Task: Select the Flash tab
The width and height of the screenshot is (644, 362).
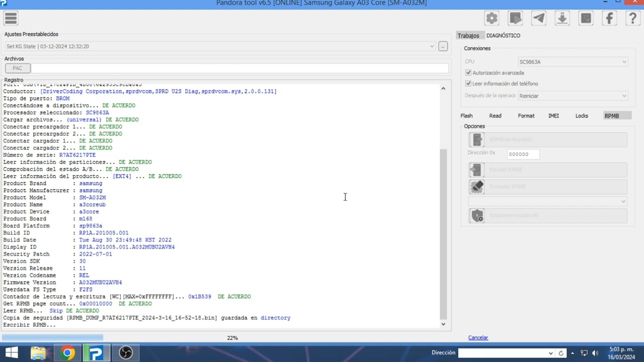Action: [x=466, y=116]
